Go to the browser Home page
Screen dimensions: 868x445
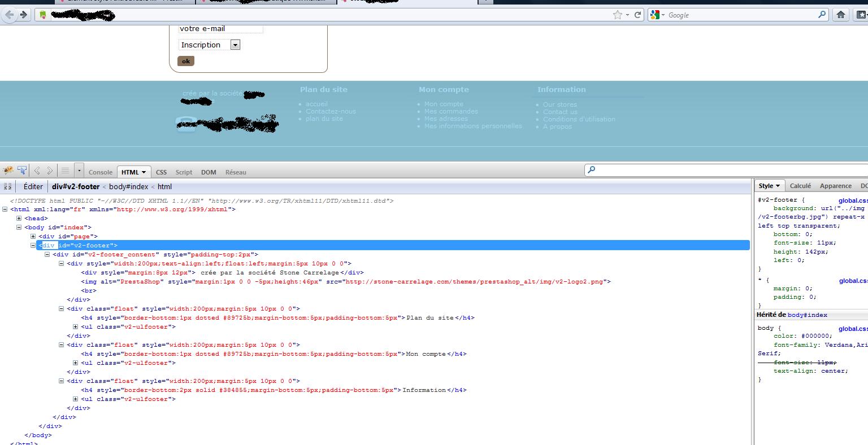pyautogui.click(x=841, y=15)
